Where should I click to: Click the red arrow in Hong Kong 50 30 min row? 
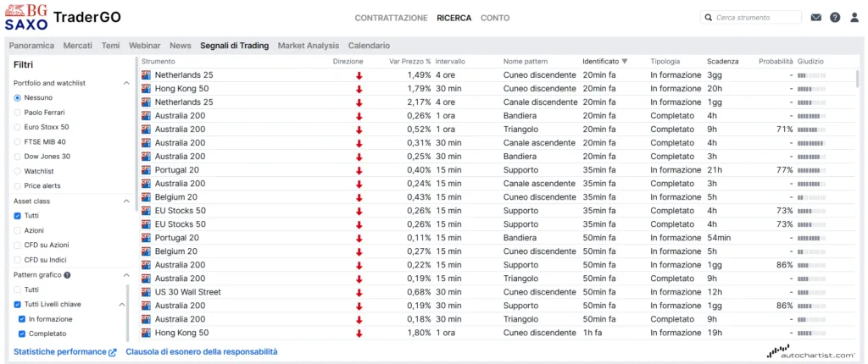click(359, 89)
